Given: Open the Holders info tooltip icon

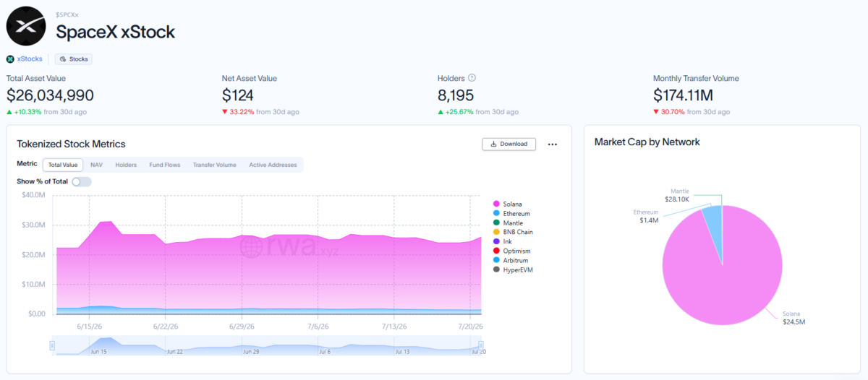Looking at the screenshot, I should [x=472, y=78].
